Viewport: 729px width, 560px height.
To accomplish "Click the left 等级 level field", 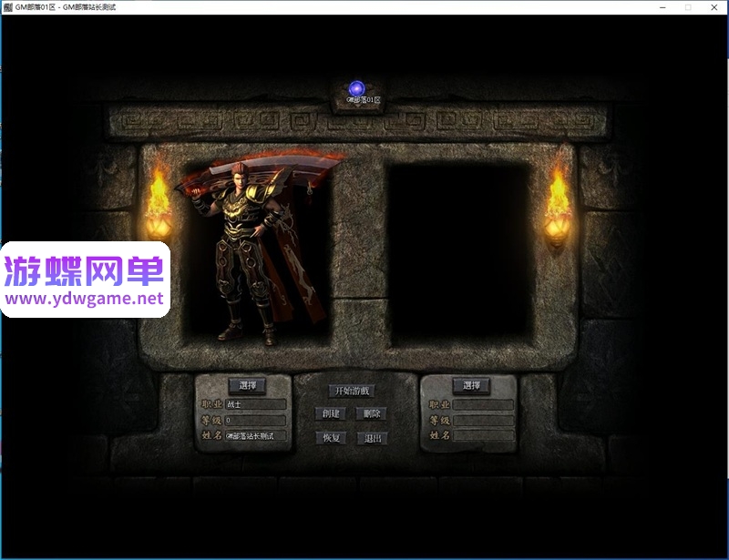I will click(x=255, y=420).
